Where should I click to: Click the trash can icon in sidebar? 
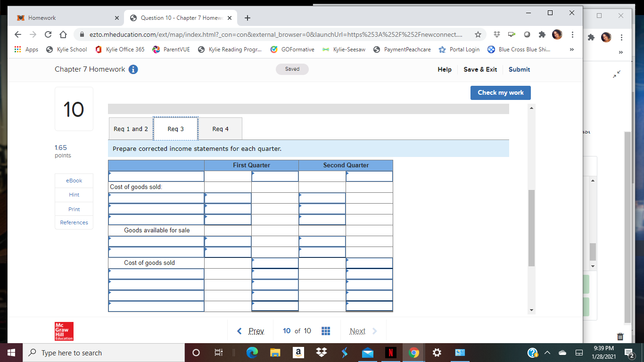point(619,337)
